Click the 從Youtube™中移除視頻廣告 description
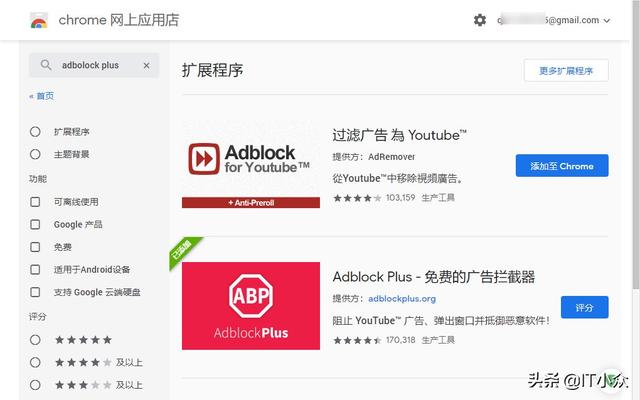Screen dimensions: 640x400 point(398,178)
